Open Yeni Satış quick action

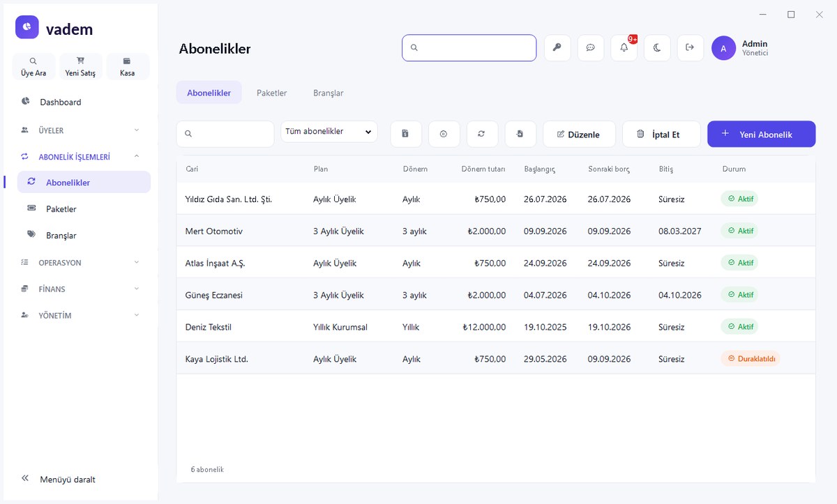pos(80,66)
